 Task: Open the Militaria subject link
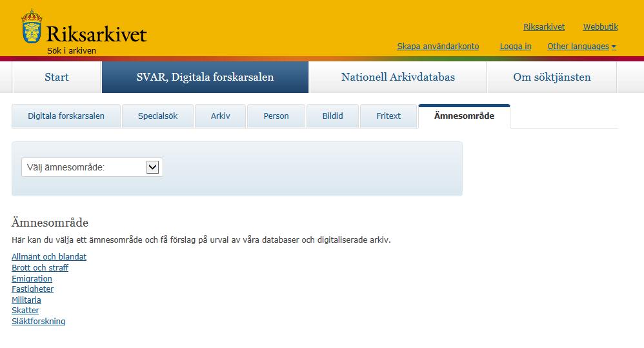pyautogui.click(x=26, y=300)
